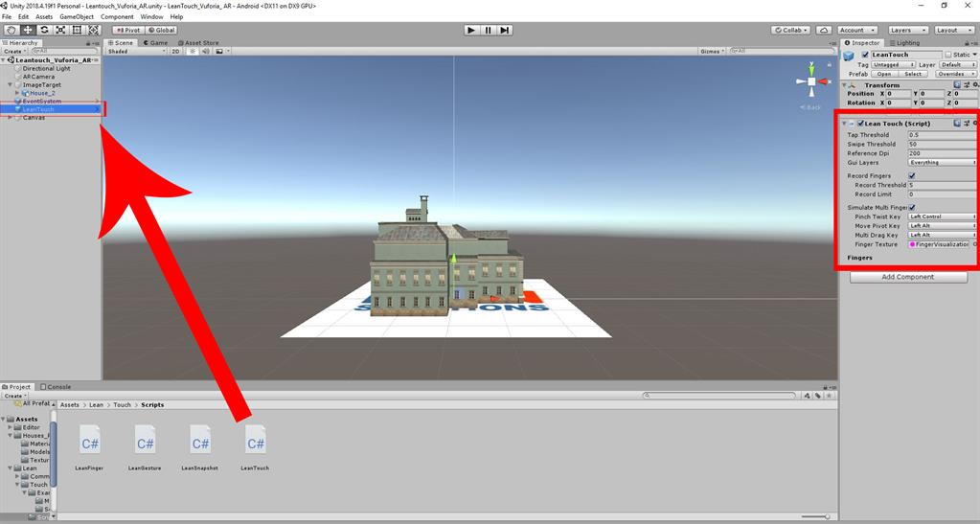Toggle Pivot handle position mode
The image size is (980, 524).
(x=128, y=30)
